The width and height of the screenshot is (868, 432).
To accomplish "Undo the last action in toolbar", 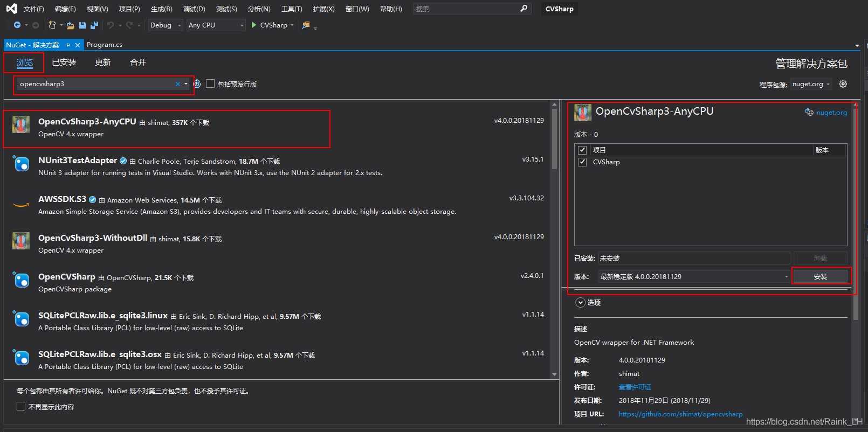I will point(111,25).
